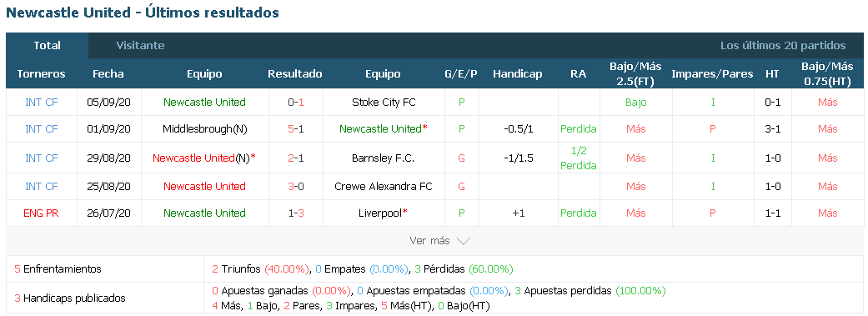Image resolution: width=868 pixels, height=316 pixels.
Task: View the 5-1 match result
Action: click(295, 129)
